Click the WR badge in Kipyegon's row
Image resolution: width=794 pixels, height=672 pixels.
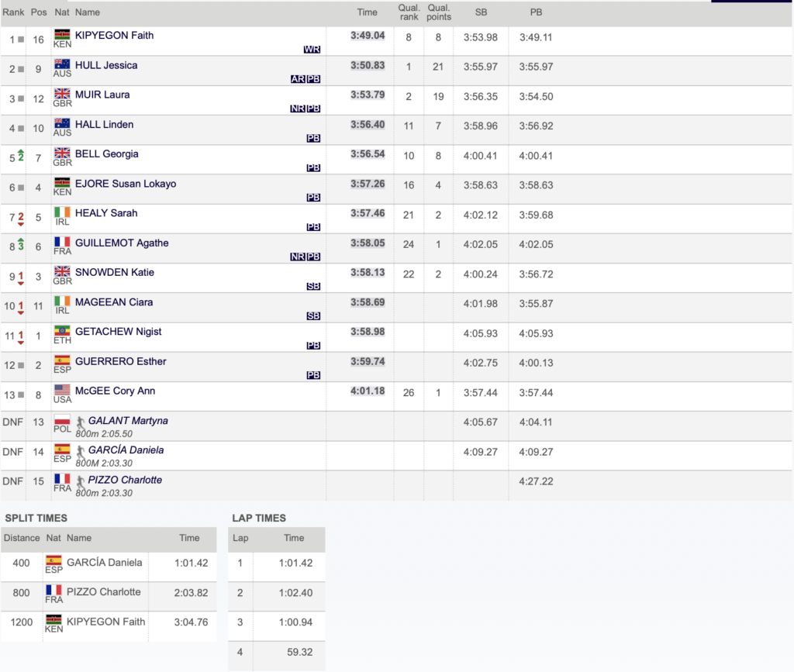point(312,50)
